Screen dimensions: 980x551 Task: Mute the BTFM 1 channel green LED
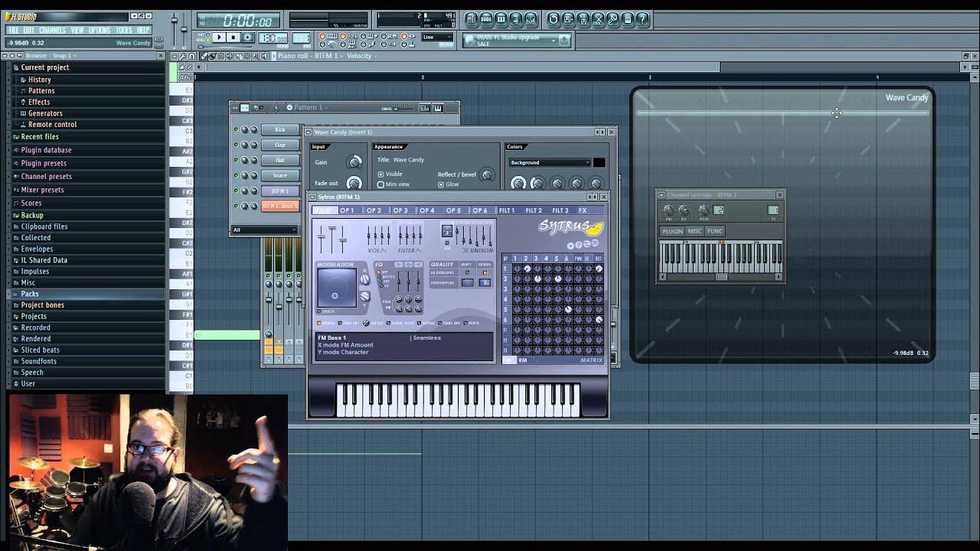tap(236, 191)
